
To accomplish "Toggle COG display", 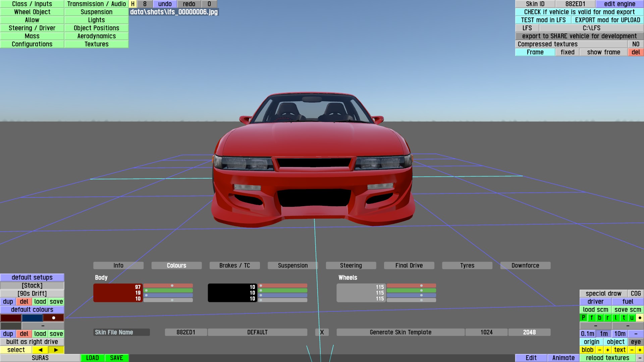I will coord(636,293).
